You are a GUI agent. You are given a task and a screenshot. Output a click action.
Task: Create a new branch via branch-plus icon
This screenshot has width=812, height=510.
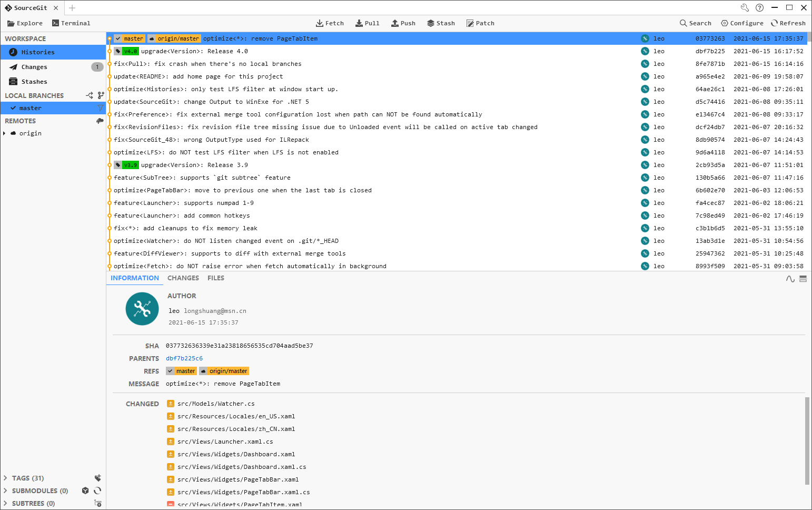coord(101,95)
